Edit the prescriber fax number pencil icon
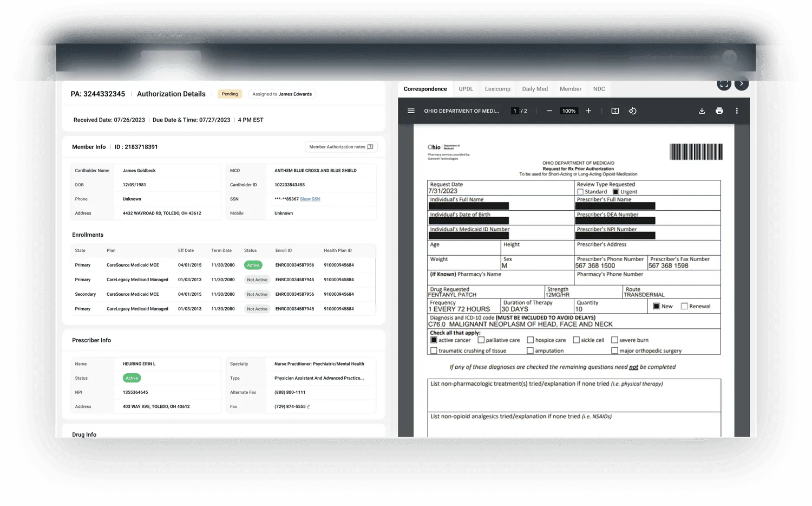The image size is (812, 506). click(x=309, y=407)
